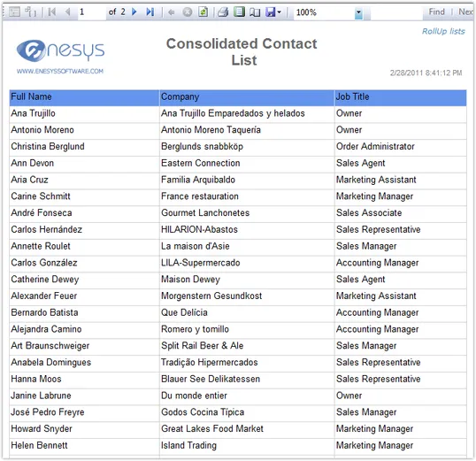Click the Enesys logo
The image size is (476, 461).
point(60,50)
